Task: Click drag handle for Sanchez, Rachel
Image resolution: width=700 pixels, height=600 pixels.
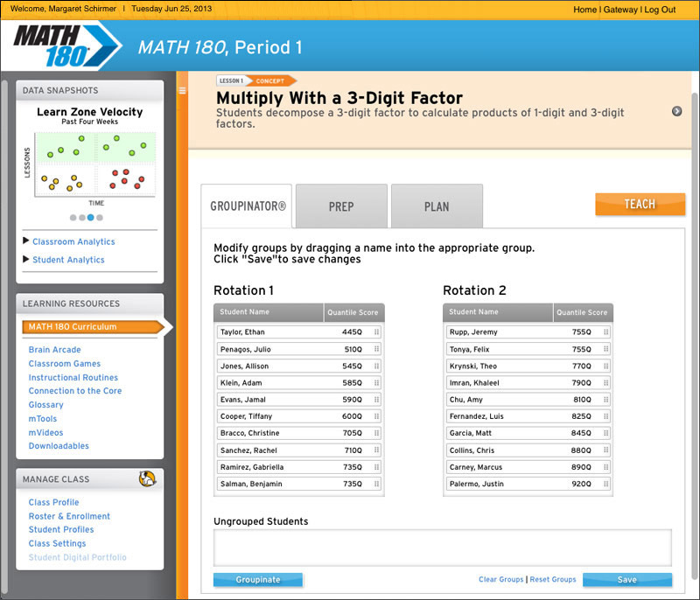Action: (x=377, y=450)
